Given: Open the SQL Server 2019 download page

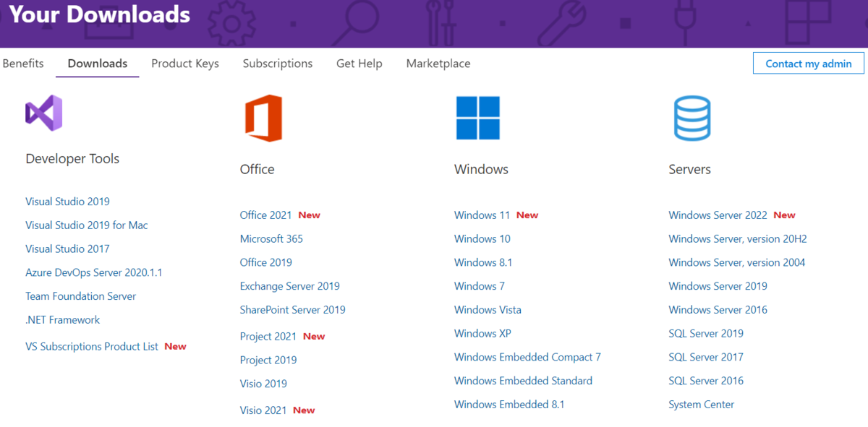Looking at the screenshot, I should click(x=706, y=333).
